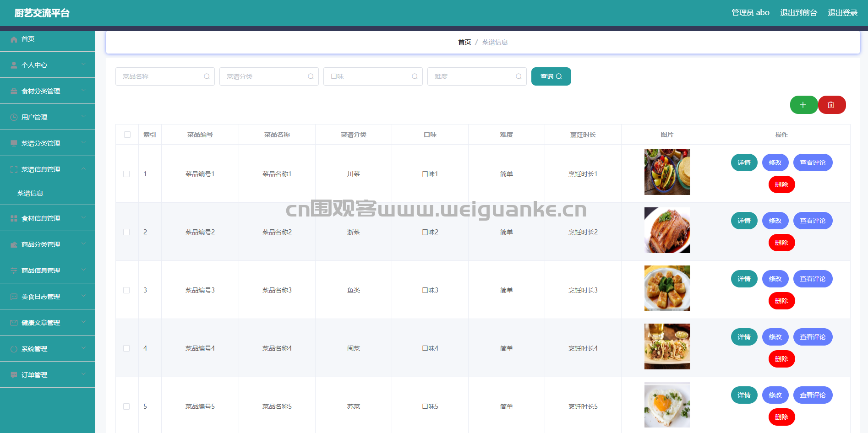Expand the 食材分类管理 menu chevron
This screenshot has height=433, width=868.
coord(83,91)
